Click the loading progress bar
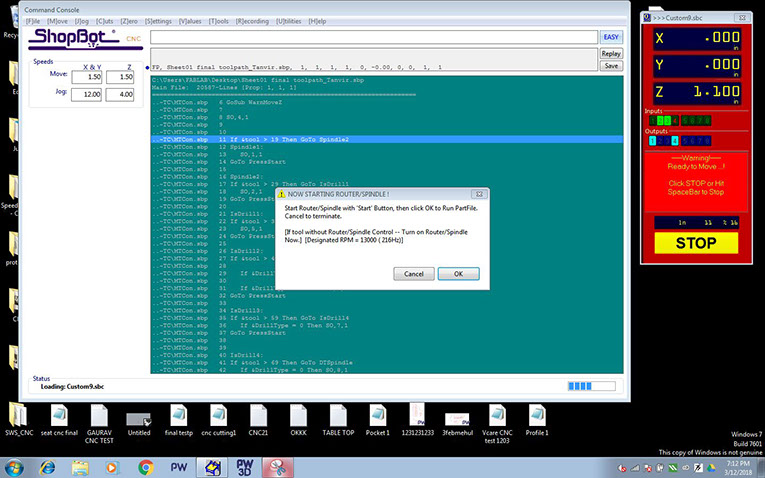Screen dimensions: 765x478 point(591,386)
